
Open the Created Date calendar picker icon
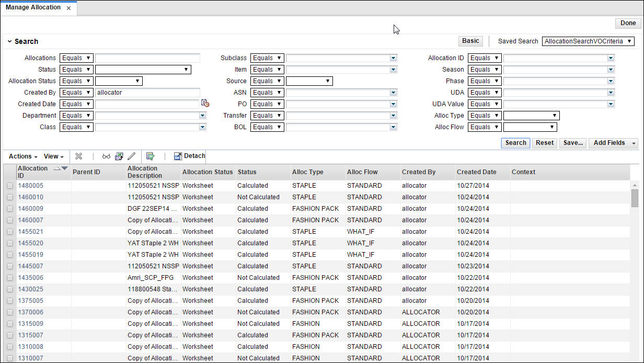pos(205,104)
